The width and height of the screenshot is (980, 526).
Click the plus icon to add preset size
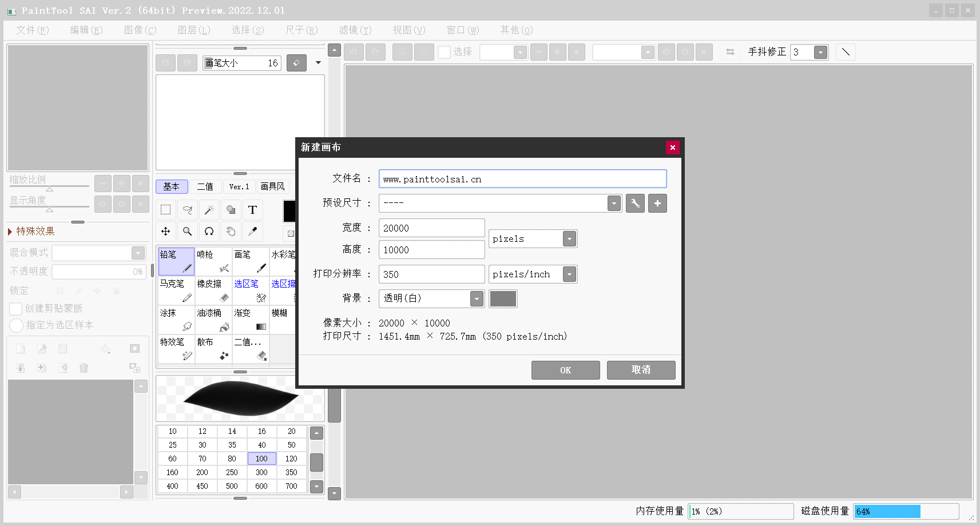tap(657, 203)
